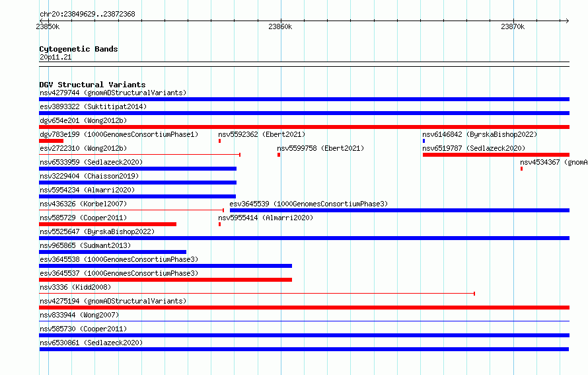Click the thin red line of nsv3336
588x375 pixels.
pos(257,294)
